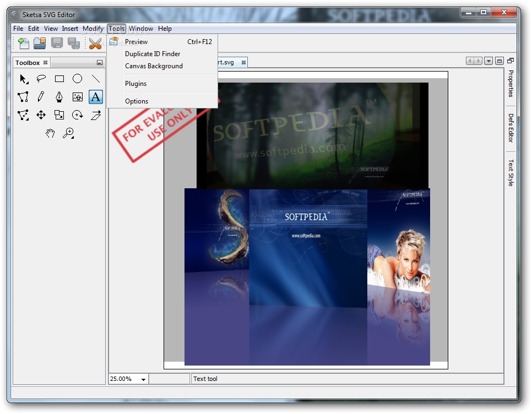Screen dimensions: 532x414
Task: Click the Text tool status label
Action: [x=205, y=379]
